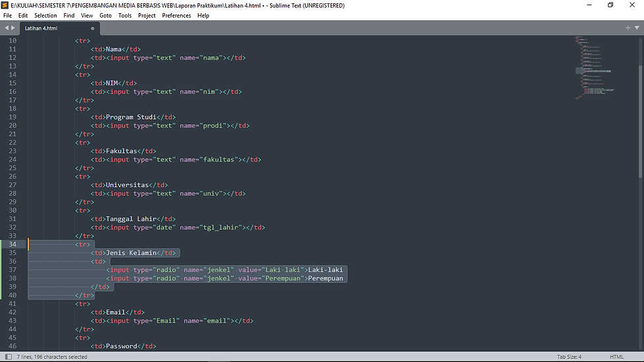Change HTML syntax in status bar
Viewport: 644px width, 362px height.
click(616, 357)
